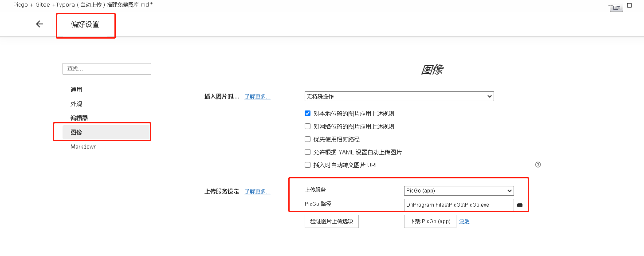
Task: Click the window maximize square button
Action: pos(629,5)
